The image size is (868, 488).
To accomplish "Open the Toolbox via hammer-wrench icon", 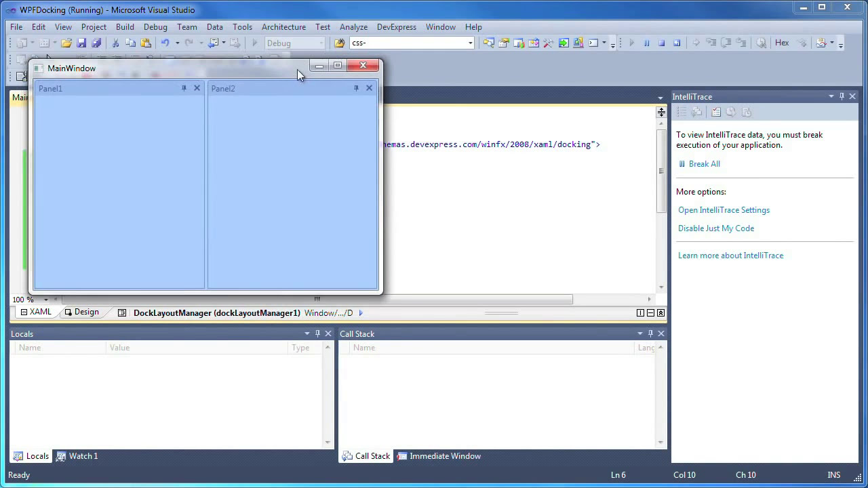I will [x=549, y=43].
